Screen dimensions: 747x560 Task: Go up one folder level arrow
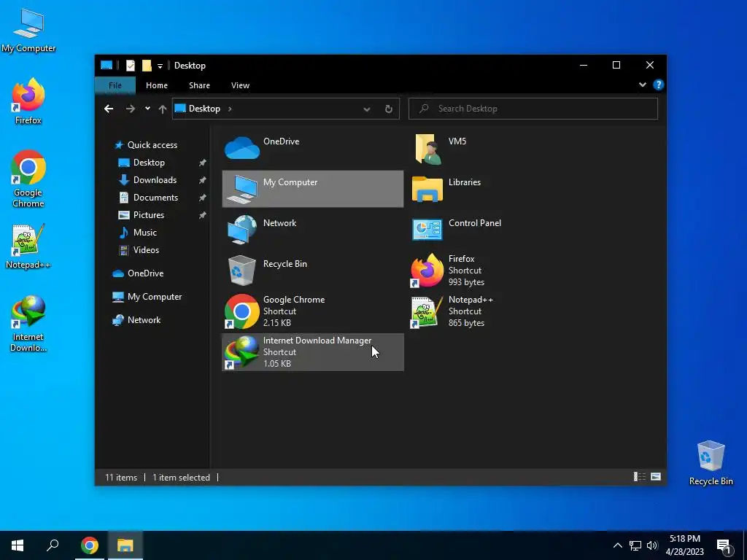163,109
